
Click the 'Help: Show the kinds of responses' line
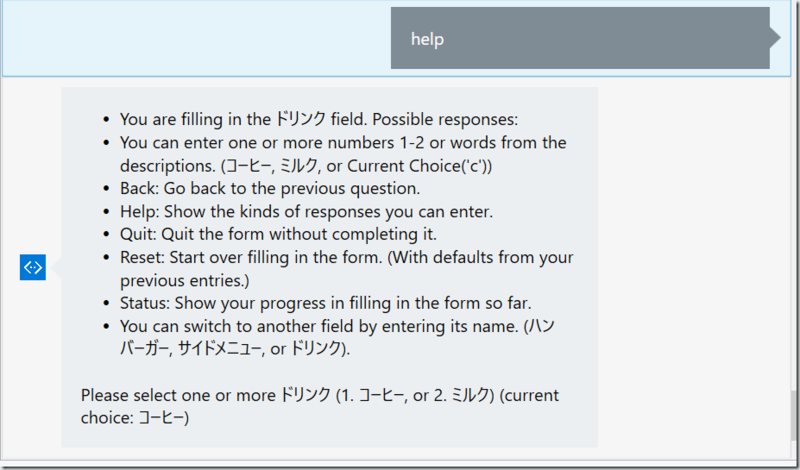(307, 211)
